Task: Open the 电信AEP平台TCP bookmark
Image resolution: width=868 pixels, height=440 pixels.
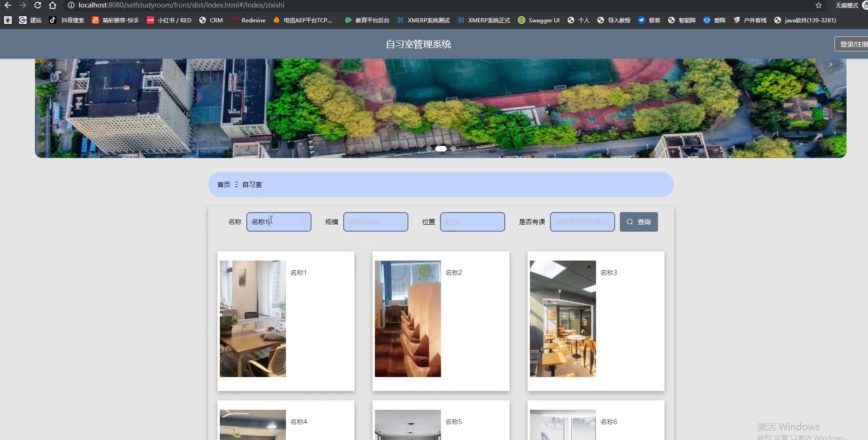Action: (x=303, y=20)
